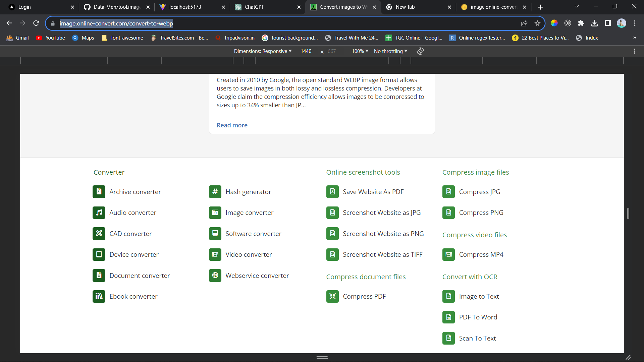The image size is (644, 362).
Task: Expand the No throttling dropdown
Action: [390, 51]
